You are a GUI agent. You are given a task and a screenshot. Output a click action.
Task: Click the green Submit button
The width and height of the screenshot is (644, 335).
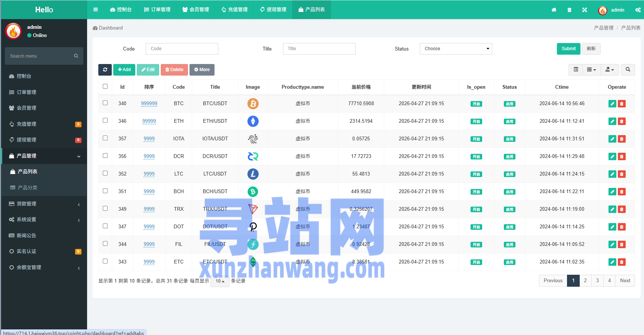(x=568, y=49)
